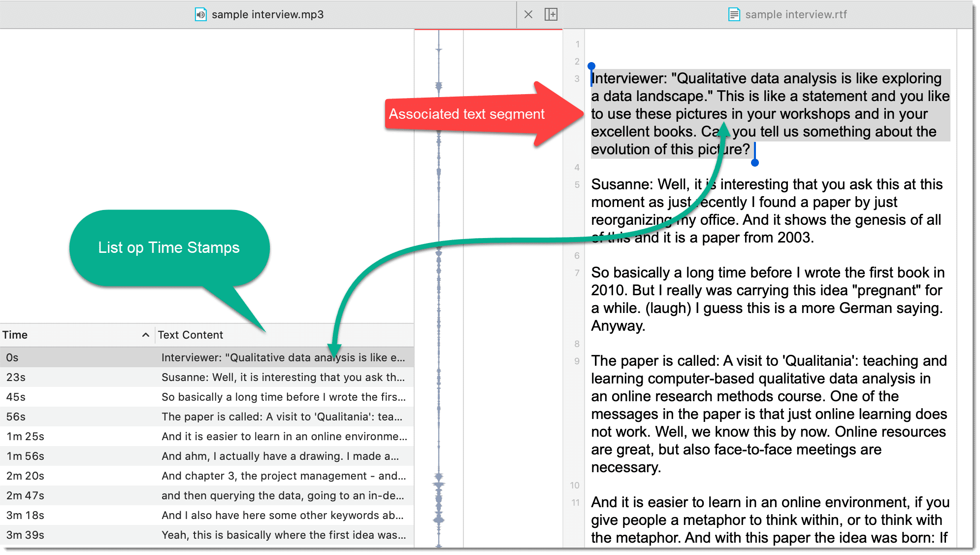Switch to the 'sample interview.mp3' tab
Image resolution: width=980 pixels, height=555 pixels.
[266, 14]
